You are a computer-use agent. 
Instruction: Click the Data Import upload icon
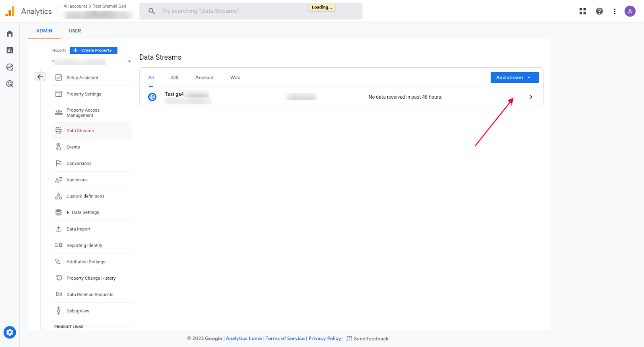pyautogui.click(x=58, y=229)
